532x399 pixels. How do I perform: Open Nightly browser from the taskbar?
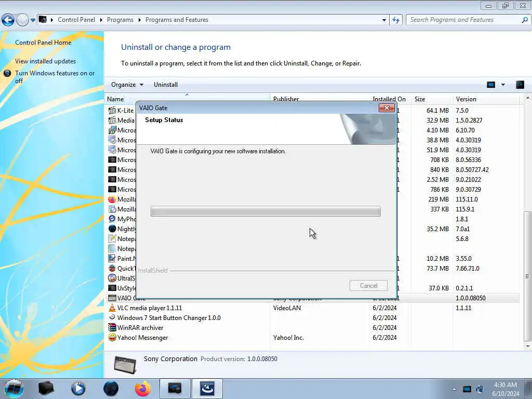tap(111, 389)
